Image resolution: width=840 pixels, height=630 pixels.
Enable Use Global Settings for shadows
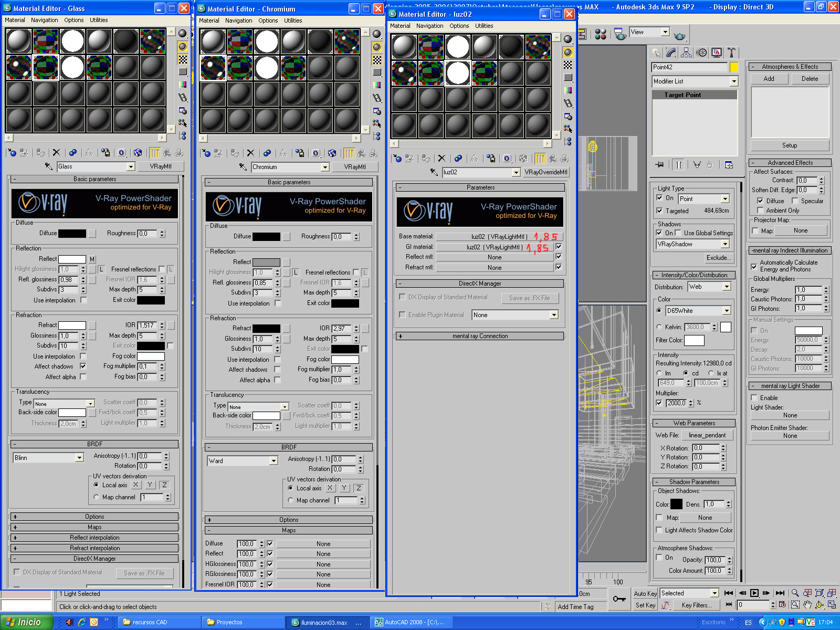(x=678, y=233)
